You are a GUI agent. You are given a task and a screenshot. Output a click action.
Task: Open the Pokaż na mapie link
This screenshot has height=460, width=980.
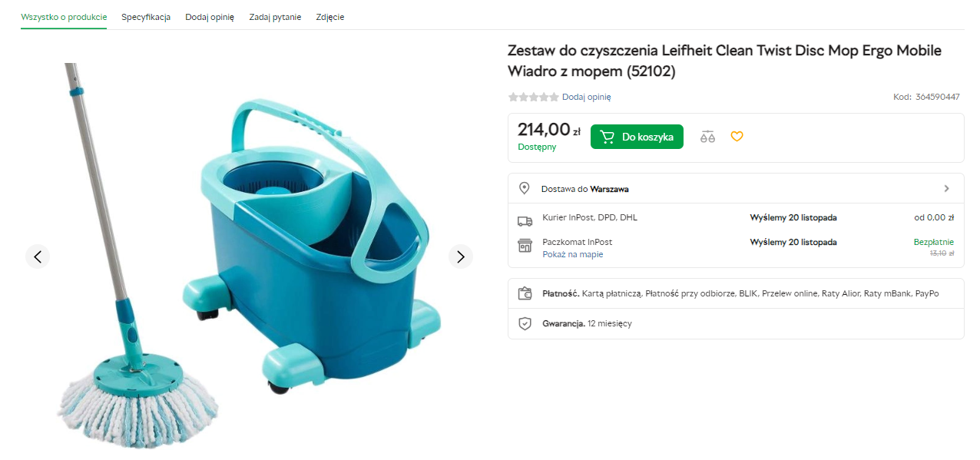572,254
